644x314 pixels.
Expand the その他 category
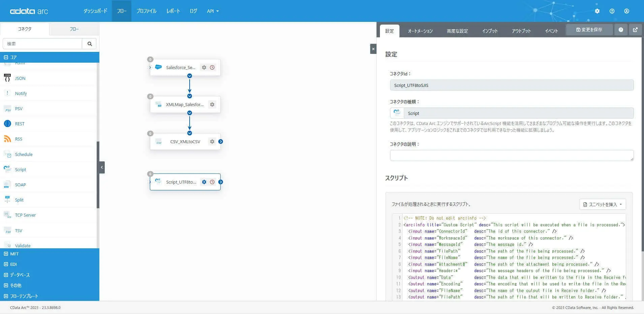[x=6, y=285]
